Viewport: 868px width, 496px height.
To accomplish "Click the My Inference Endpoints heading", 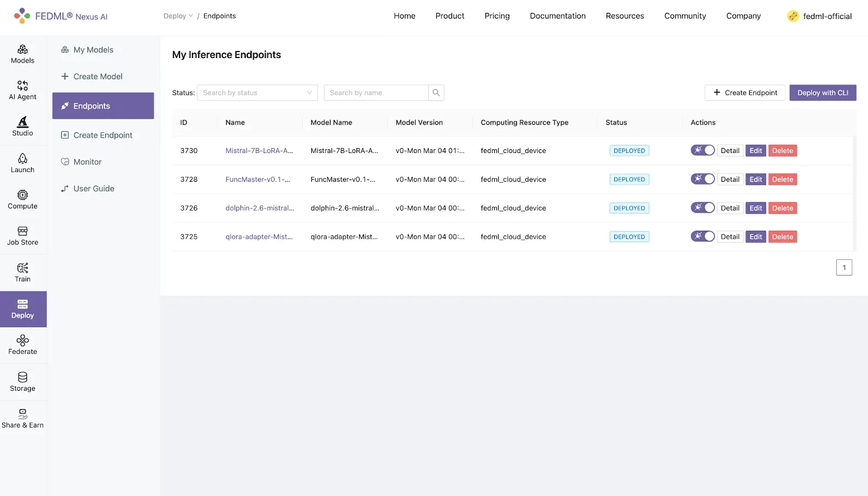I will tap(227, 55).
